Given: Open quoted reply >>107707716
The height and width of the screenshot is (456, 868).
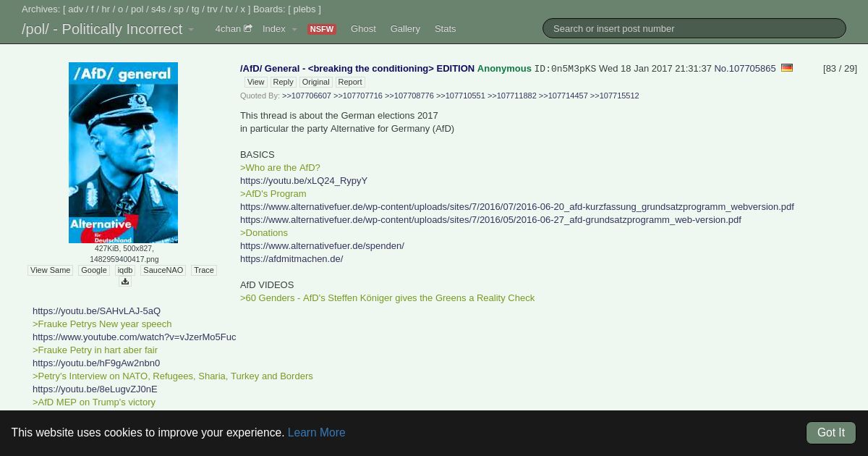Looking at the screenshot, I should click(358, 96).
